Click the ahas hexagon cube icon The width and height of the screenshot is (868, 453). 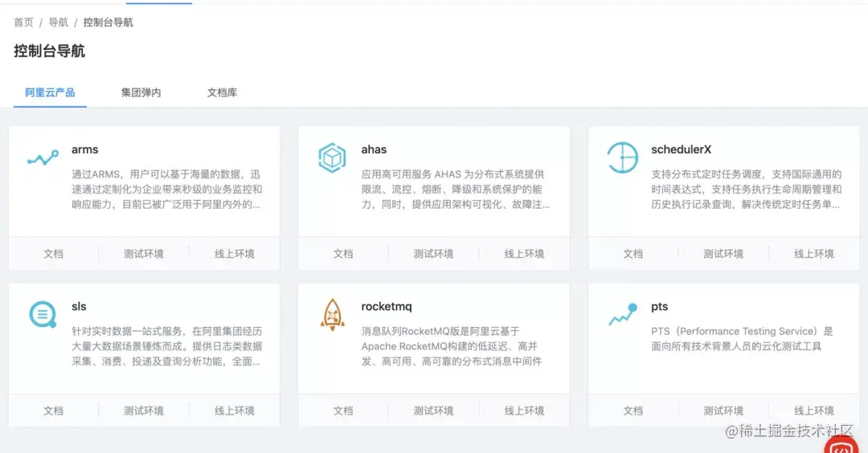click(332, 157)
